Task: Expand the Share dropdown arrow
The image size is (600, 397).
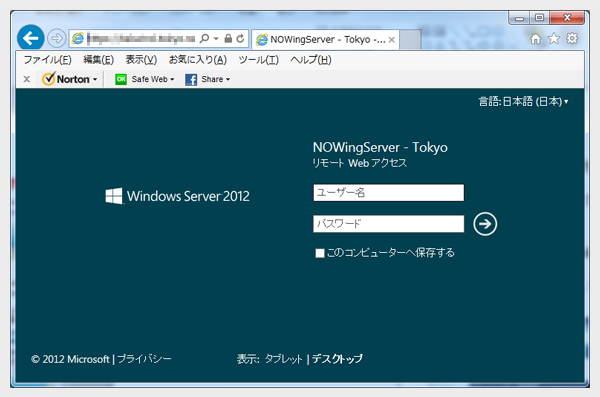Action: pos(228,79)
